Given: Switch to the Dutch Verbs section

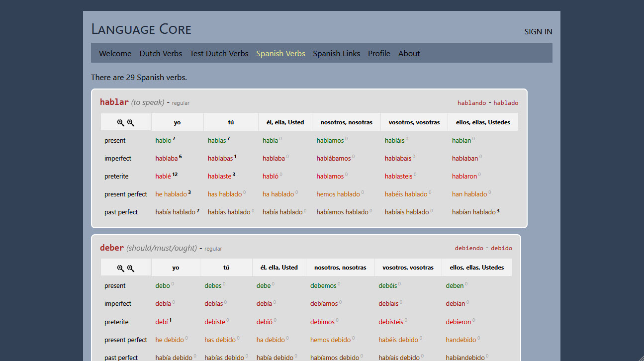Looking at the screenshot, I should (x=161, y=53).
